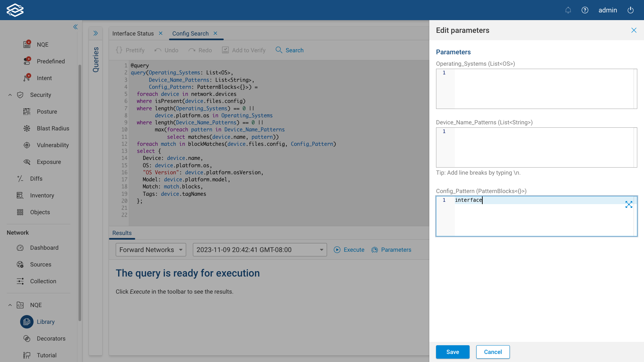Select the Results tab below the editor

[x=122, y=233]
